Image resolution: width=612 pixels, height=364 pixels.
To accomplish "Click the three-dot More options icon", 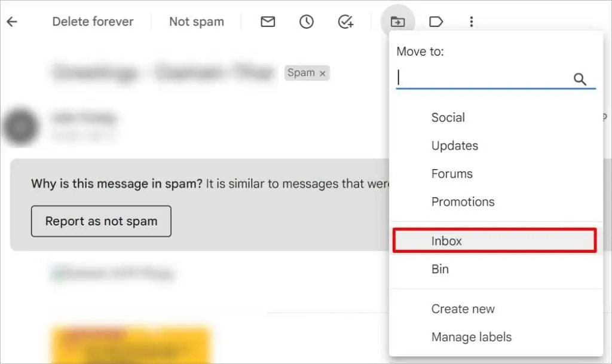I will (472, 22).
